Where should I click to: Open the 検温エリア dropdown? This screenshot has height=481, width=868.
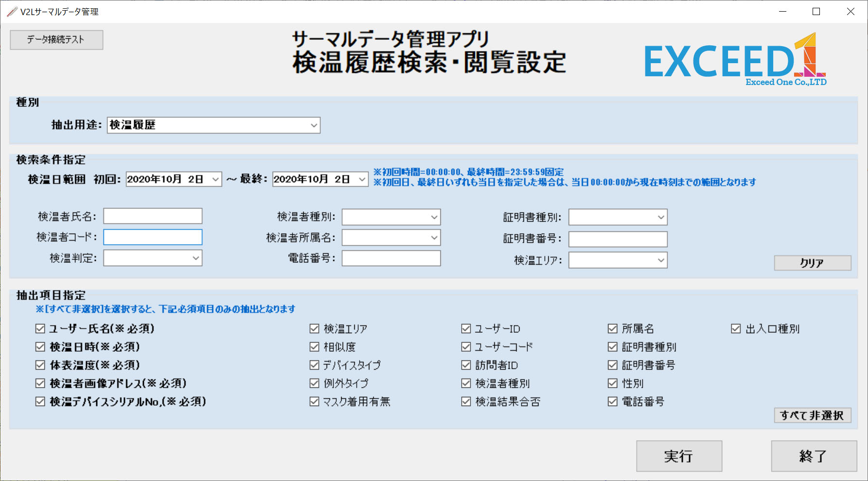point(660,260)
